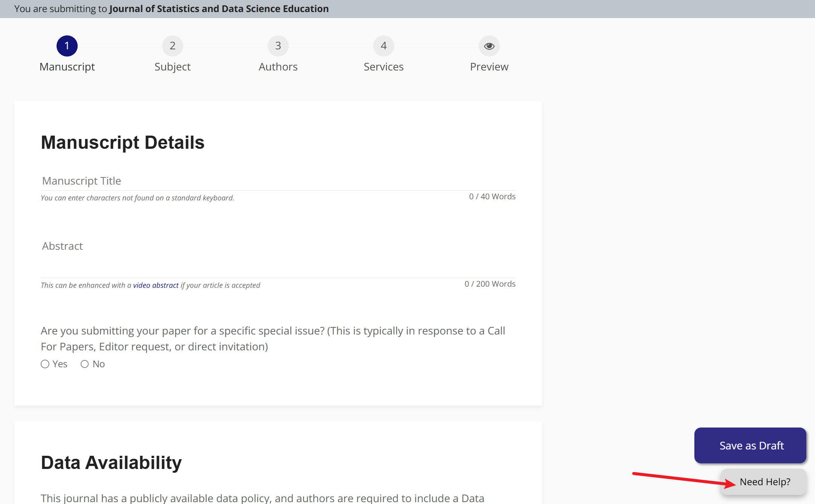Click the No option label text

(x=99, y=364)
